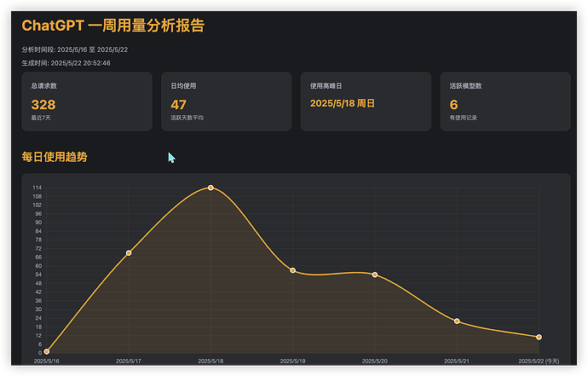Image resolution: width=588 pixels, height=376 pixels.
Task: Click the 有使用记录 caption
Action: (463, 118)
